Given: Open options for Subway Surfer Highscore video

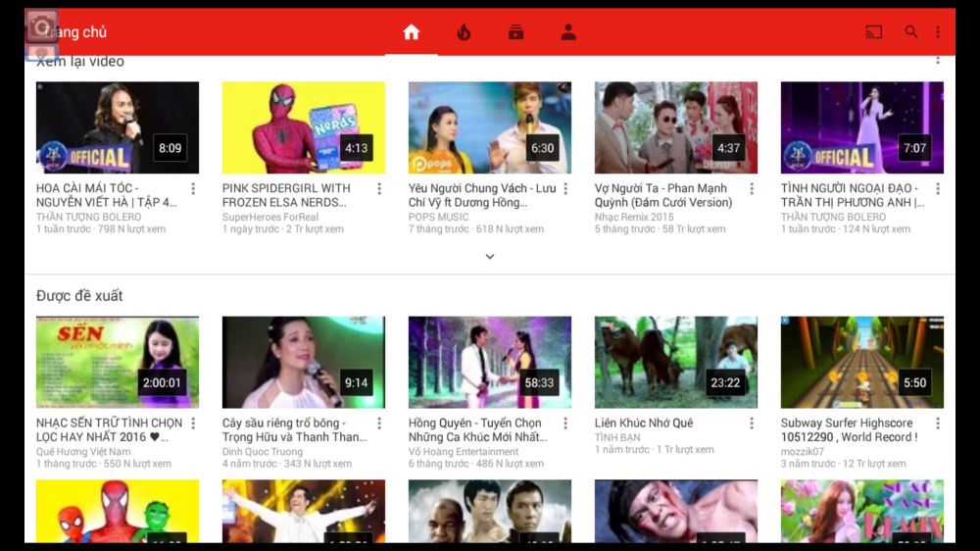Looking at the screenshot, I should [938, 424].
